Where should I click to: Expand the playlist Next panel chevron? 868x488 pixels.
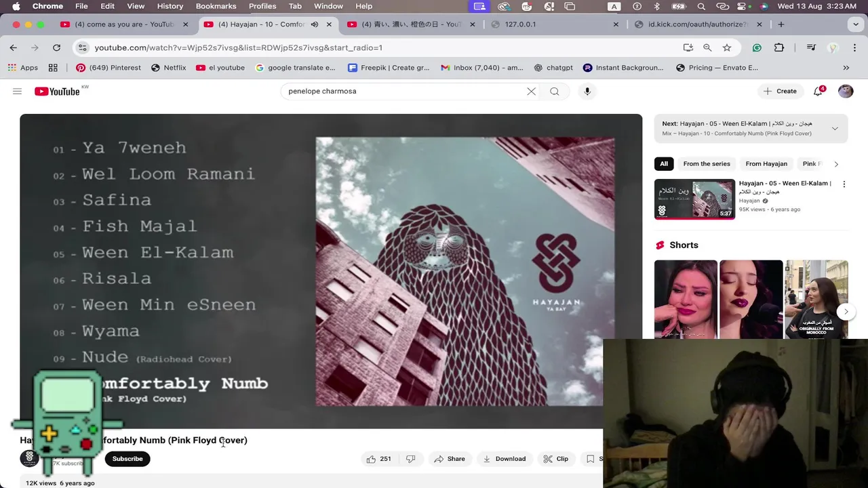click(x=835, y=128)
